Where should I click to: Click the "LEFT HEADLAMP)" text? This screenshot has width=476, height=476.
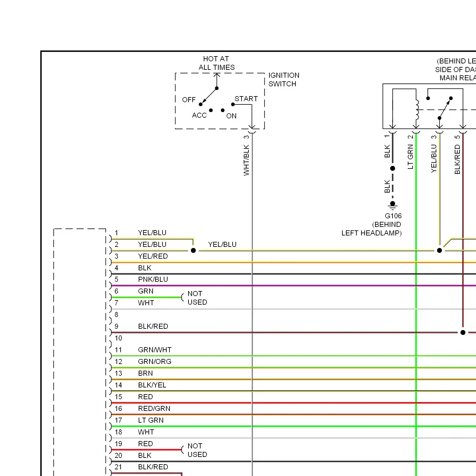click(x=372, y=233)
